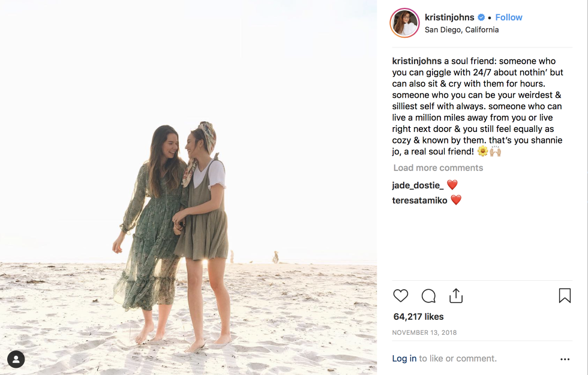Click Log in to like or comment
588x375 pixels.
(404, 359)
